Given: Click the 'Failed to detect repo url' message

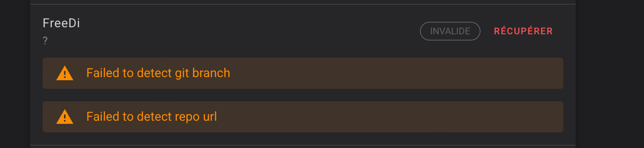Looking at the screenshot, I should pos(151,117).
